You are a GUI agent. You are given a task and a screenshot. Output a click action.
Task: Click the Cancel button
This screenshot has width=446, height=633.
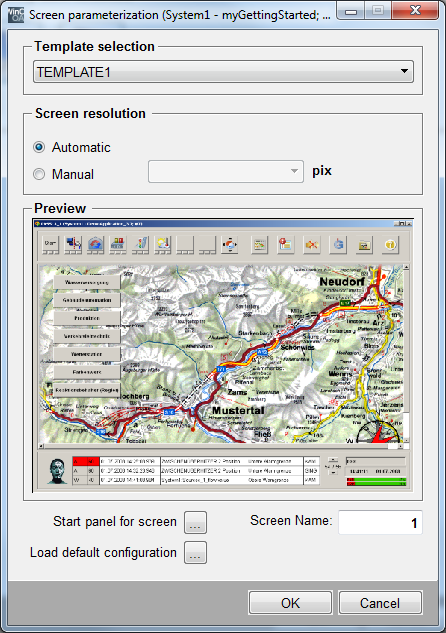click(380, 603)
